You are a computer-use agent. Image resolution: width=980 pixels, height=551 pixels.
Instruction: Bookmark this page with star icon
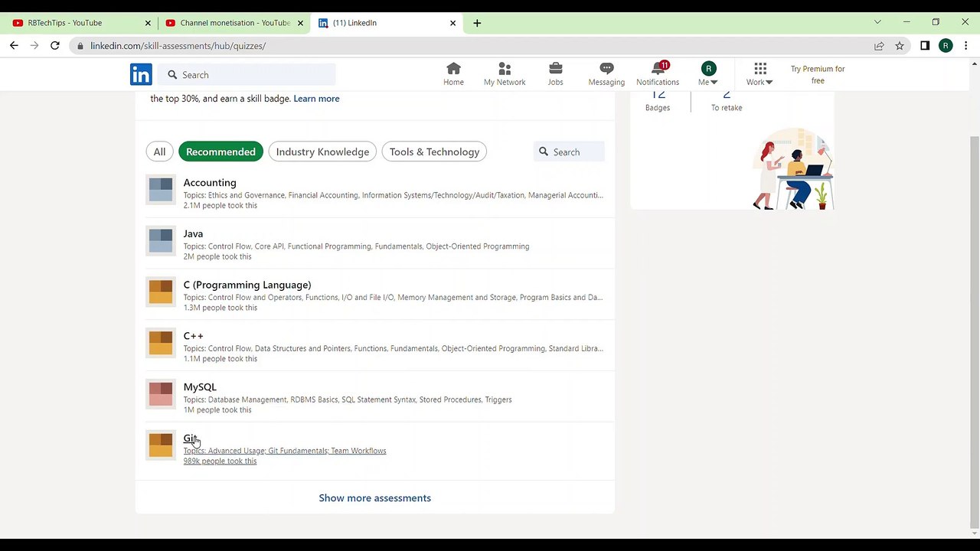pos(900,46)
